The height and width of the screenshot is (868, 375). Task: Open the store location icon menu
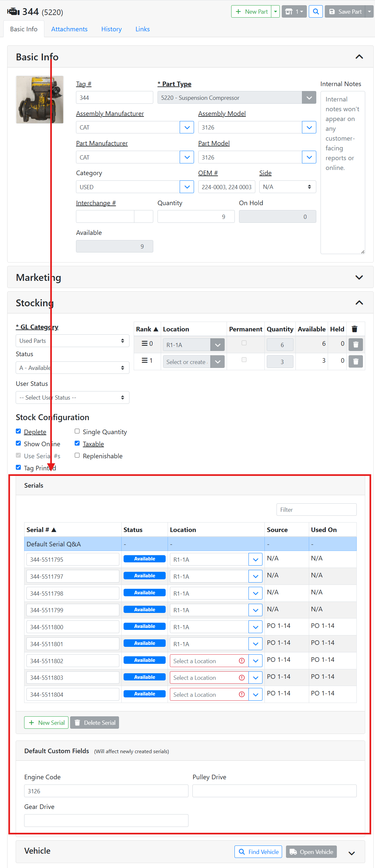294,11
